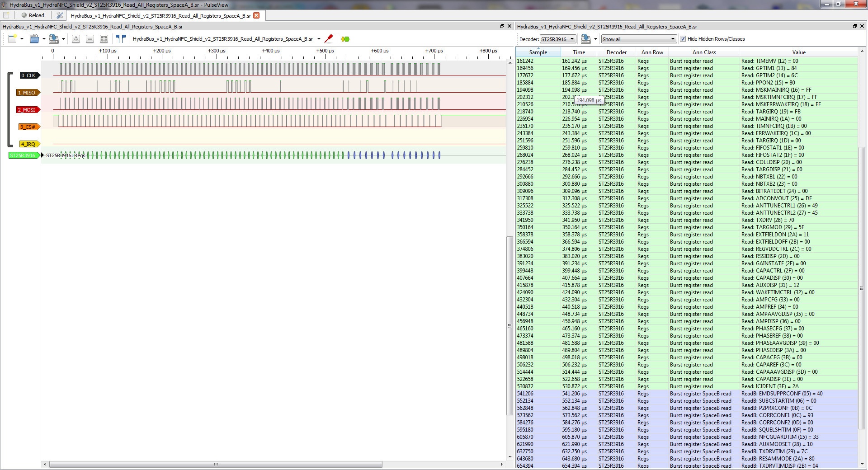Select the ST25R3916 decoder trace label
Image resolution: width=868 pixels, height=470 pixels.
24,155
